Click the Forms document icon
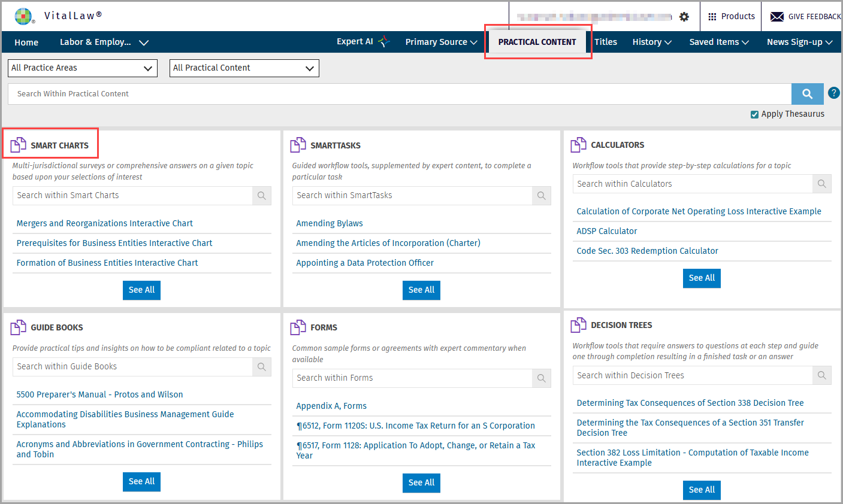The height and width of the screenshot is (504, 843). tap(298, 327)
